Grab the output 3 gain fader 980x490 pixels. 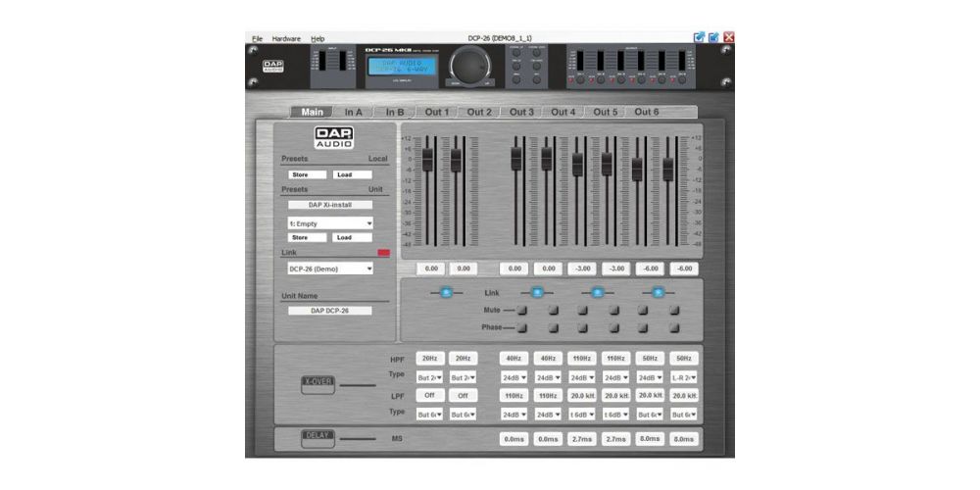click(x=577, y=165)
